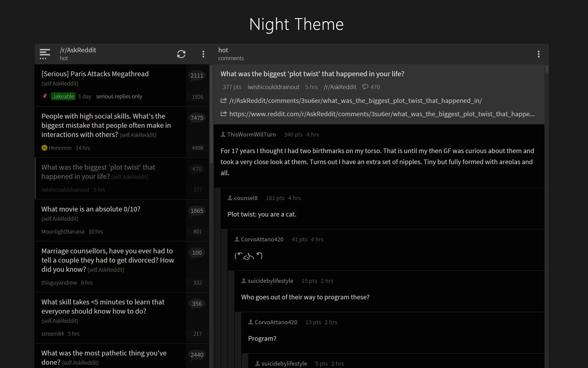The height and width of the screenshot is (368, 588).
Task: Open 'most pathetic thing you've done' post
Action: [104, 357]
